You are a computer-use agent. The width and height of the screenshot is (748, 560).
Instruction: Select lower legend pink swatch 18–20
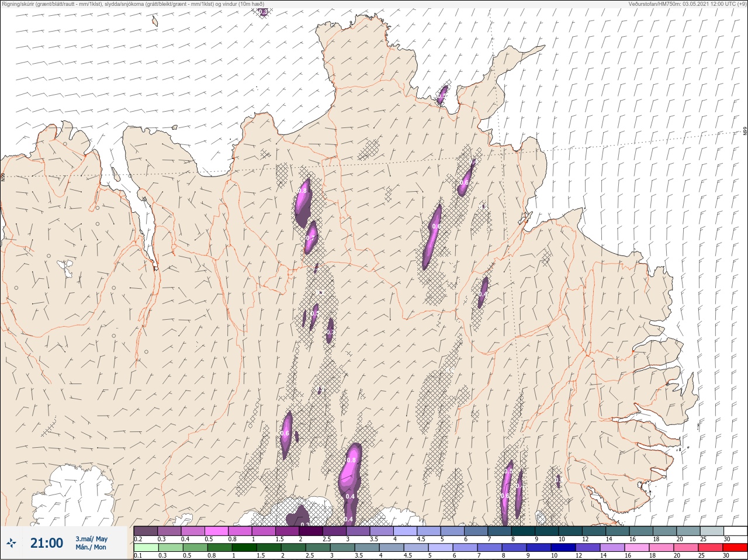(x=660, y=548)
